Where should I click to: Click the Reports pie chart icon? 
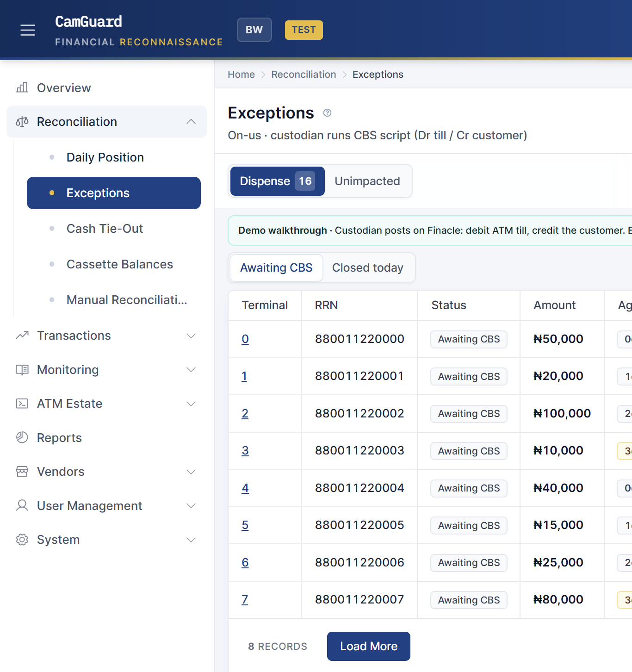[22, 437]
